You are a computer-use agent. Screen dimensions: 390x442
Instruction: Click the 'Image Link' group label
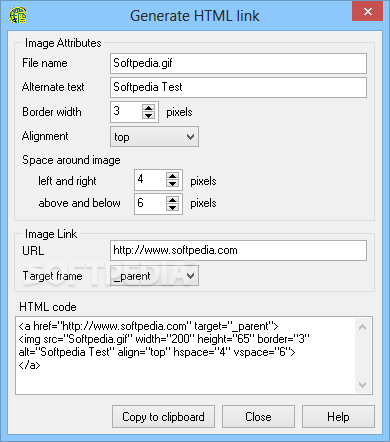(x=51, y=234)
